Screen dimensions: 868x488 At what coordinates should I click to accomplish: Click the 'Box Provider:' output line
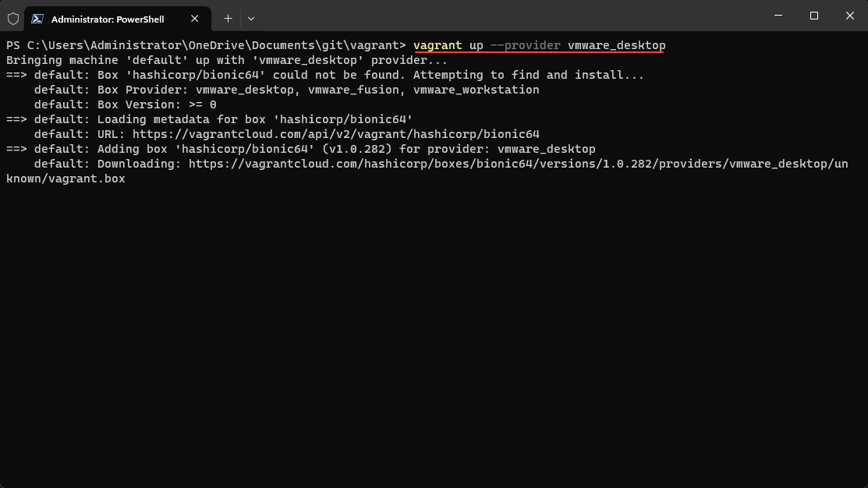pyautogui.click(x=286, y=90)
